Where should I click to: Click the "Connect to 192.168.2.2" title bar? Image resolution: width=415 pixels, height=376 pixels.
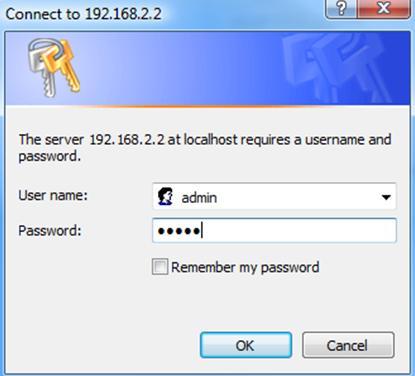tap(83, 14)
